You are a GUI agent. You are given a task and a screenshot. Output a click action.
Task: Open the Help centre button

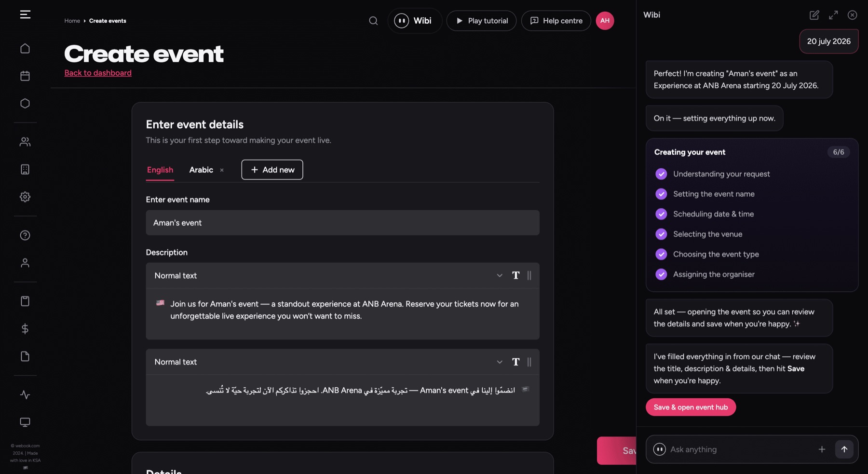click(556, 21)
